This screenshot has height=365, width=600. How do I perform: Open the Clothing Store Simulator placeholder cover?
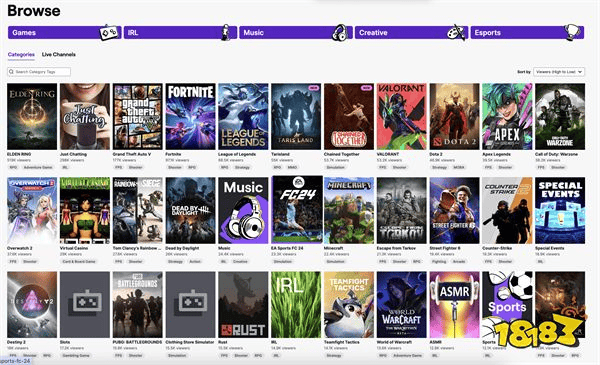(x=191, y=305)
